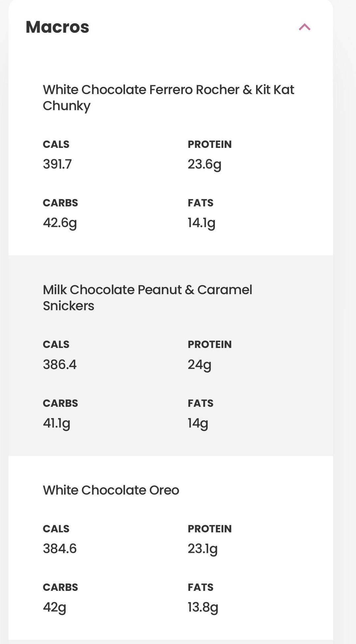Click the 41.1g carbs value
Viewport: 356px width, 644px height.
pos(57,423)
